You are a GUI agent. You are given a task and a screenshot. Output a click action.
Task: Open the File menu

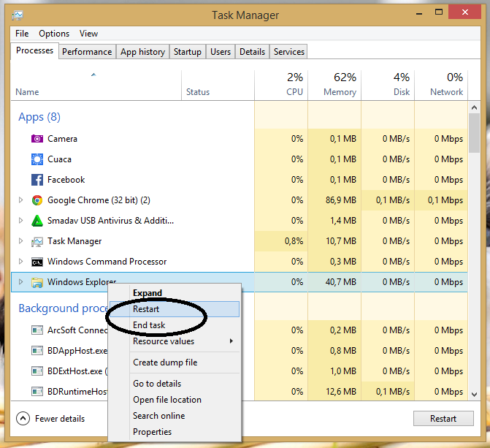pos(22,34)
